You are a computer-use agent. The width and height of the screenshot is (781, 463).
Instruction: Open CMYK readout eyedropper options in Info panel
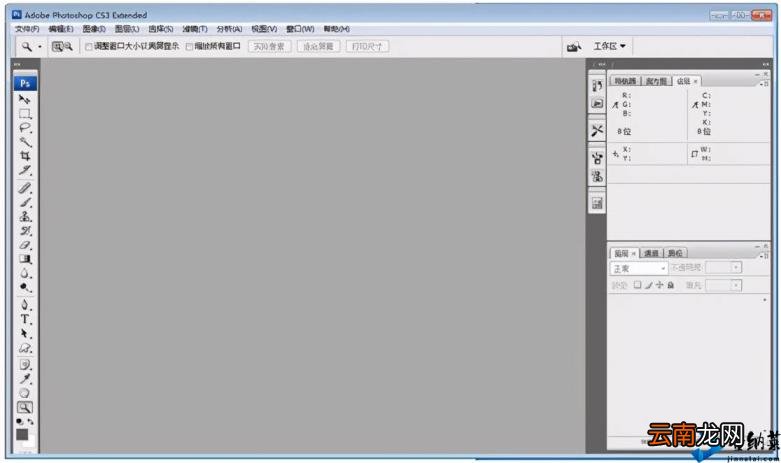click(x=695, y=105)
